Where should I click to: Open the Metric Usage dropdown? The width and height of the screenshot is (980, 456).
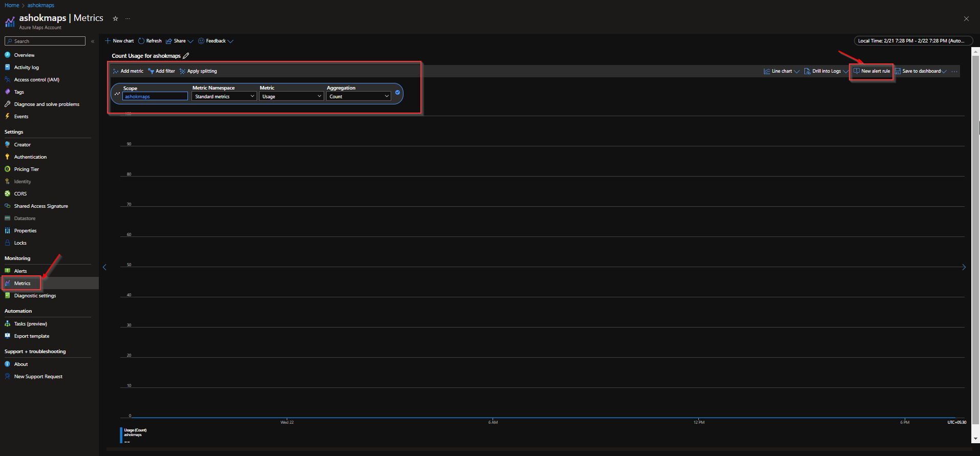(x=291, y=96)
